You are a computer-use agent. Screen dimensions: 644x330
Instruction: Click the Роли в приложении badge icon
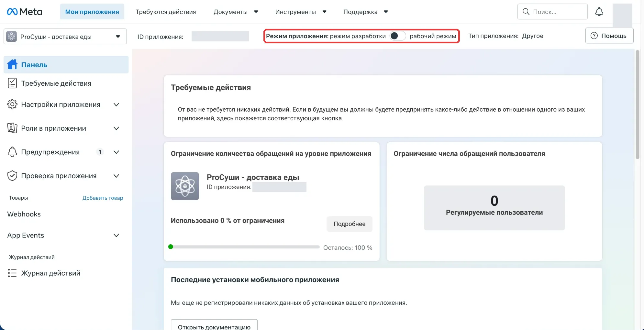12,128
